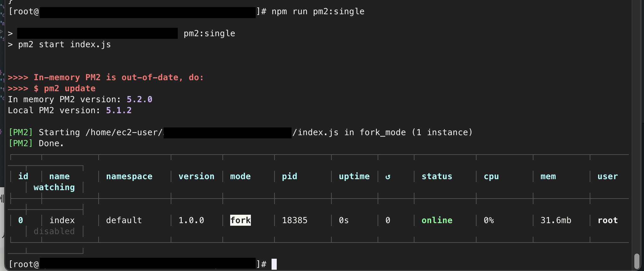Click the 'status' column header
The image size is (644, 271).
tap(437, 176)
